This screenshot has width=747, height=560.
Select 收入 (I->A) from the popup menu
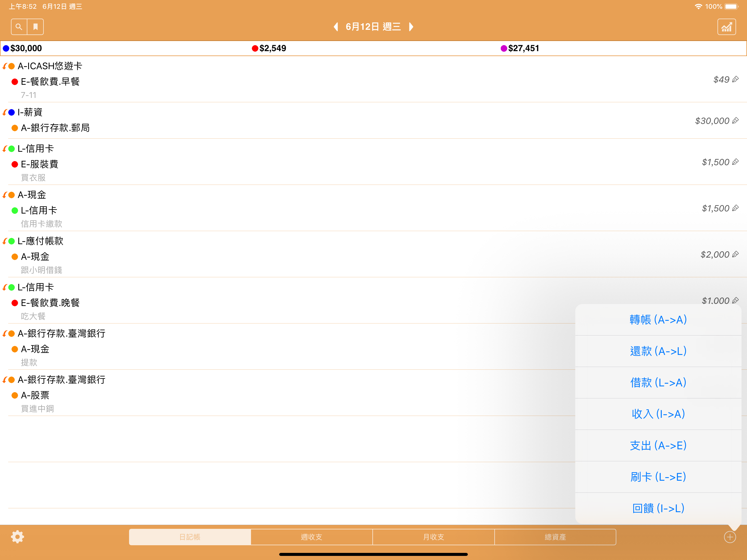click(658, 414)
